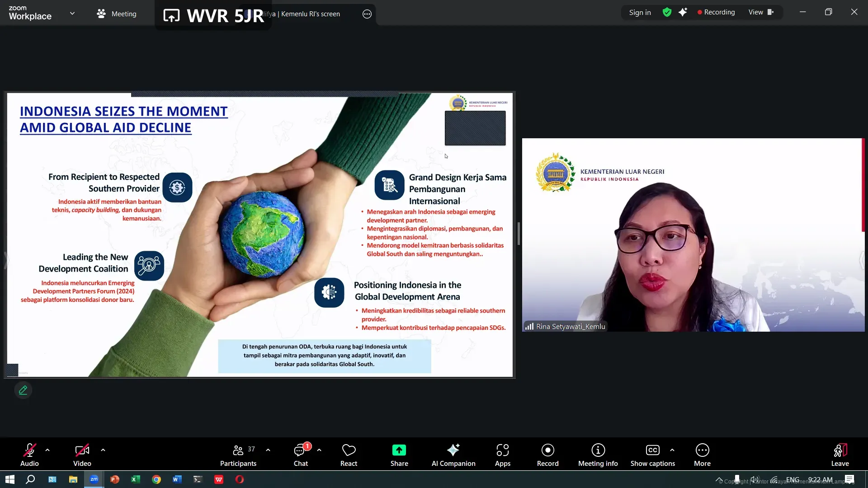Toggle Show captions on
The height and width of the screenshot is (488, 868).
coord(652,455)
